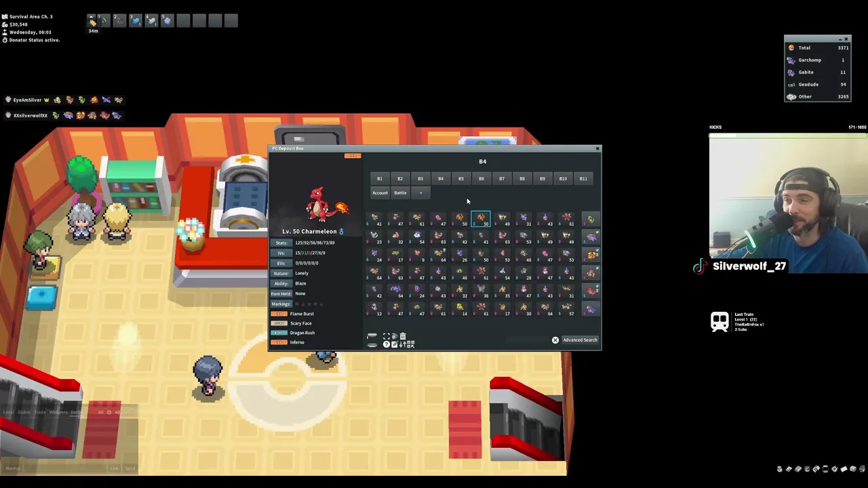Screen dimensions: 868x488
Task: Click the Garchomp icon in encounter counter
Action: coord(791,60)
